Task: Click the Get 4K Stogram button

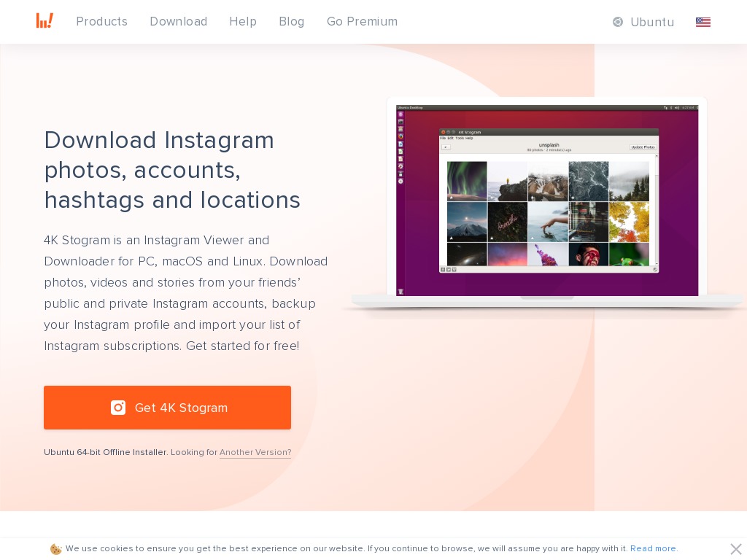Action: pos(167,408)
